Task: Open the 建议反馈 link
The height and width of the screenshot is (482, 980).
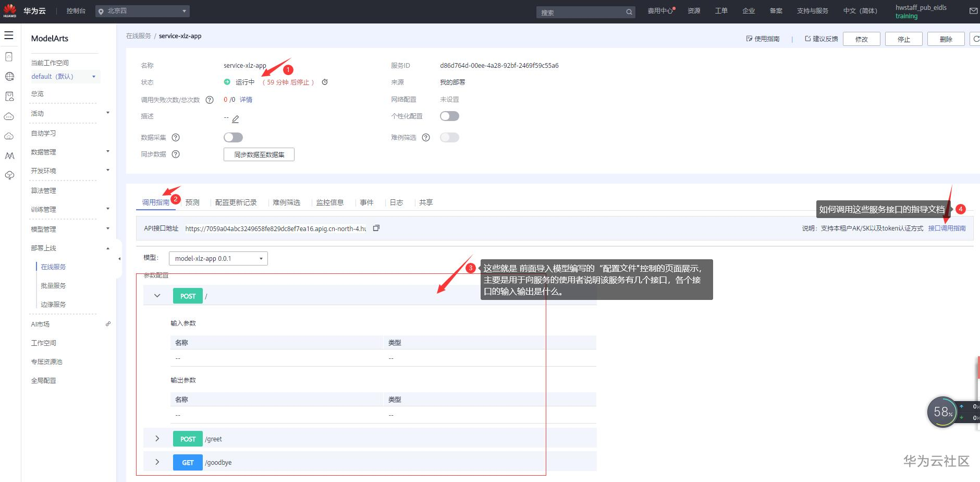Action: (822, 39)
